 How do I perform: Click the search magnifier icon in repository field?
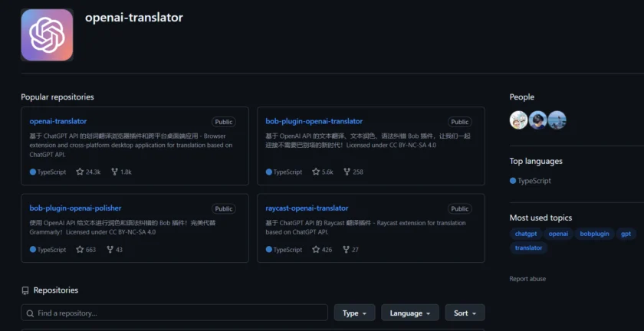pyautogui.click(x=30, y=313)
